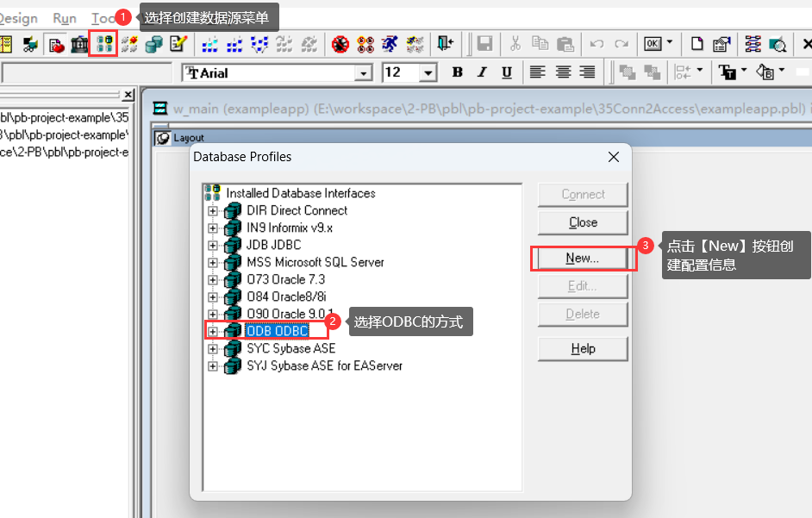The image size is (812, 518).
Task: Click the Close button in Database Profiles
Action: click(x=583, y=222)
